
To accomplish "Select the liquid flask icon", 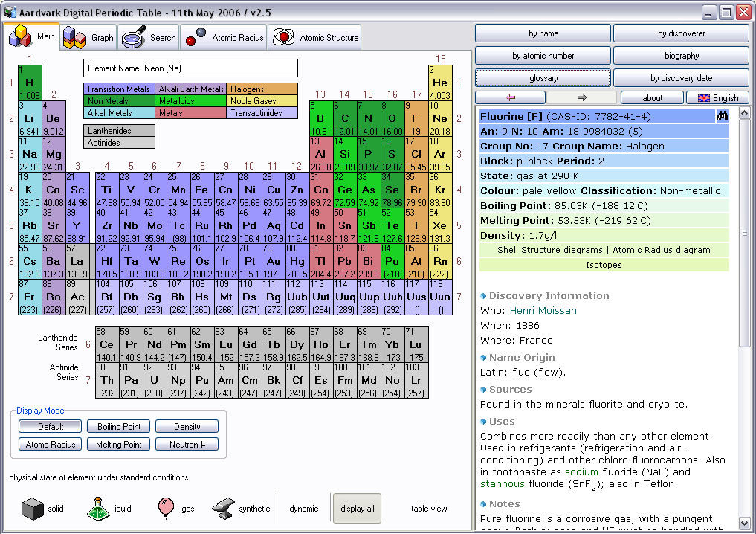I will tap(98, 509).
